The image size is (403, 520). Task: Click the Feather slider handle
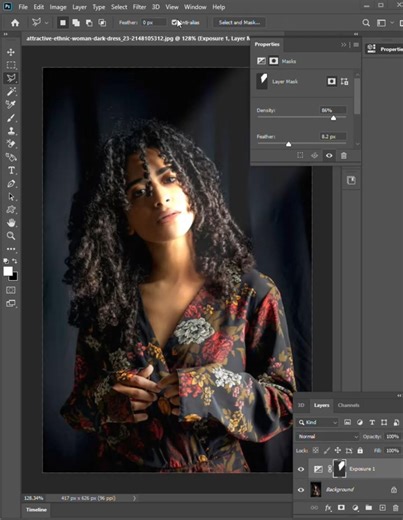click(x=289, y=144)
